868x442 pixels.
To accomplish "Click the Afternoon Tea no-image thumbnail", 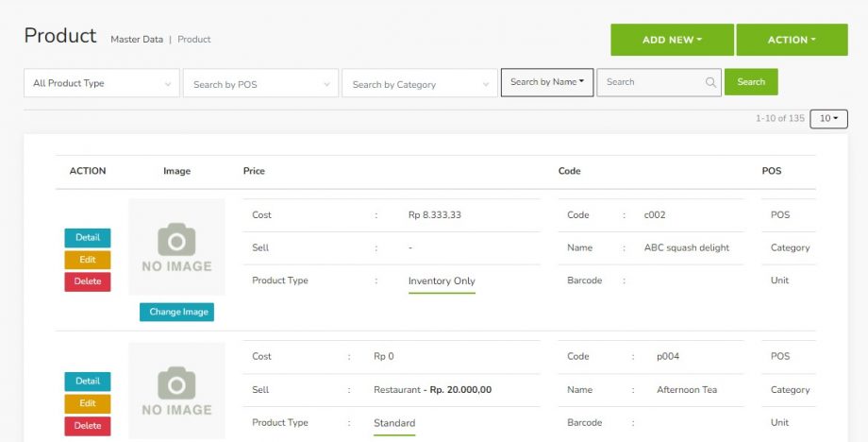I will [x=176, y=391].
